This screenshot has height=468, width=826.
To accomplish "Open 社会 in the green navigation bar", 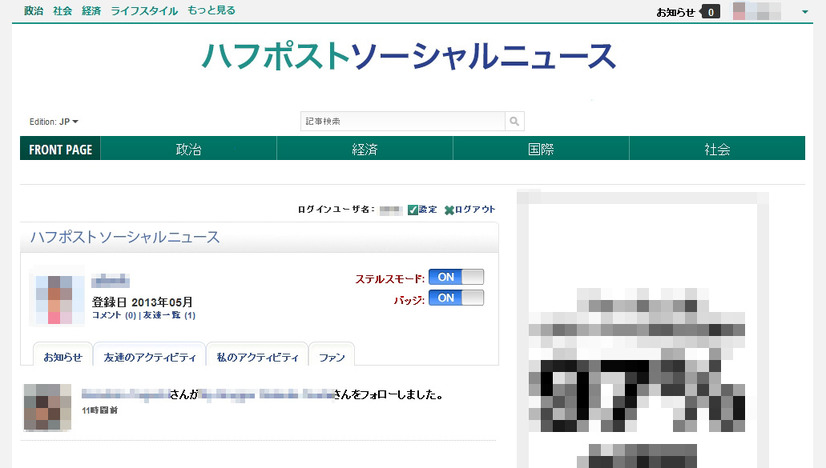I will (x=717, y=149).
